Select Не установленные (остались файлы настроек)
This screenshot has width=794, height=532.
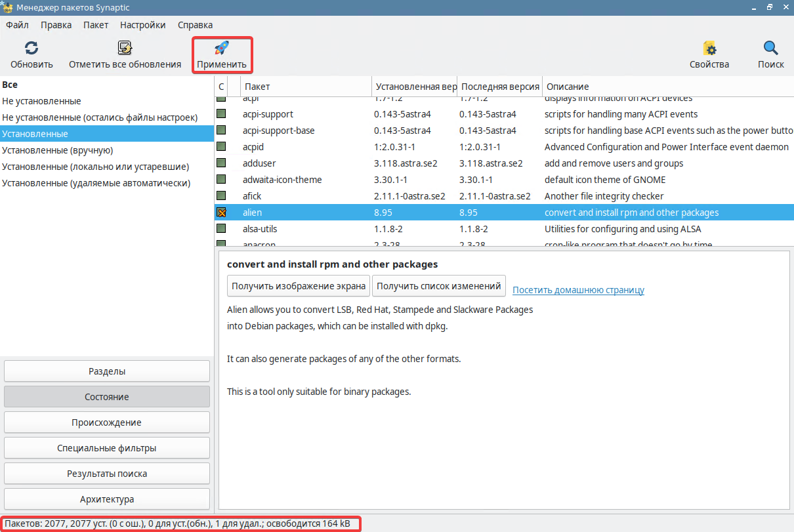pos(107,117)
